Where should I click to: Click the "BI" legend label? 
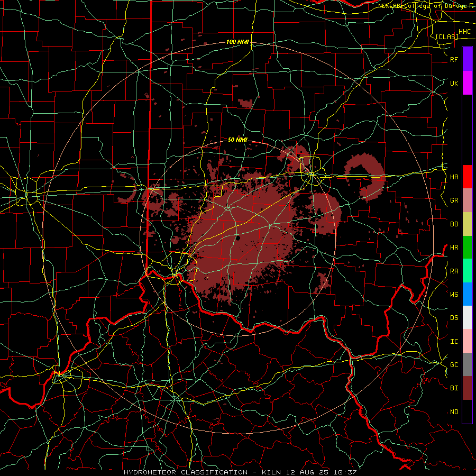click(454, 388)
